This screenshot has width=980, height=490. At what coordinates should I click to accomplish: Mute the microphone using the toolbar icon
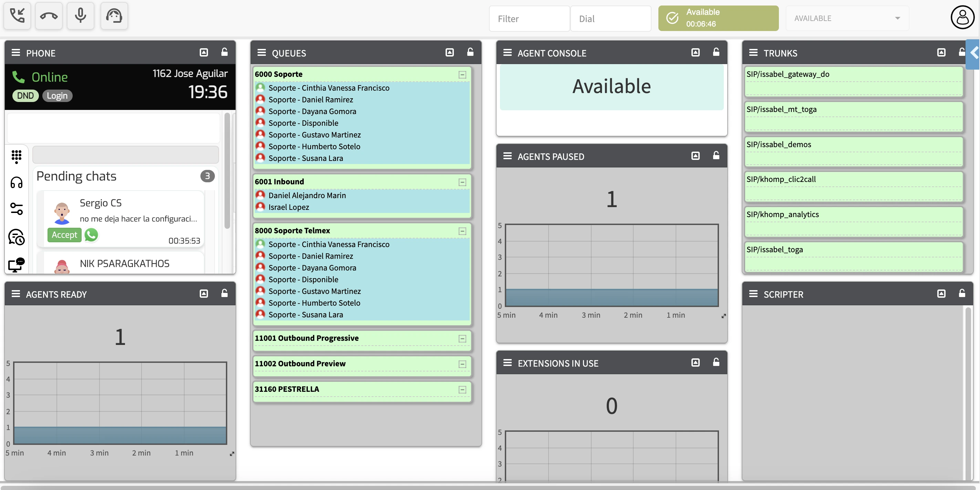(80, 16)
